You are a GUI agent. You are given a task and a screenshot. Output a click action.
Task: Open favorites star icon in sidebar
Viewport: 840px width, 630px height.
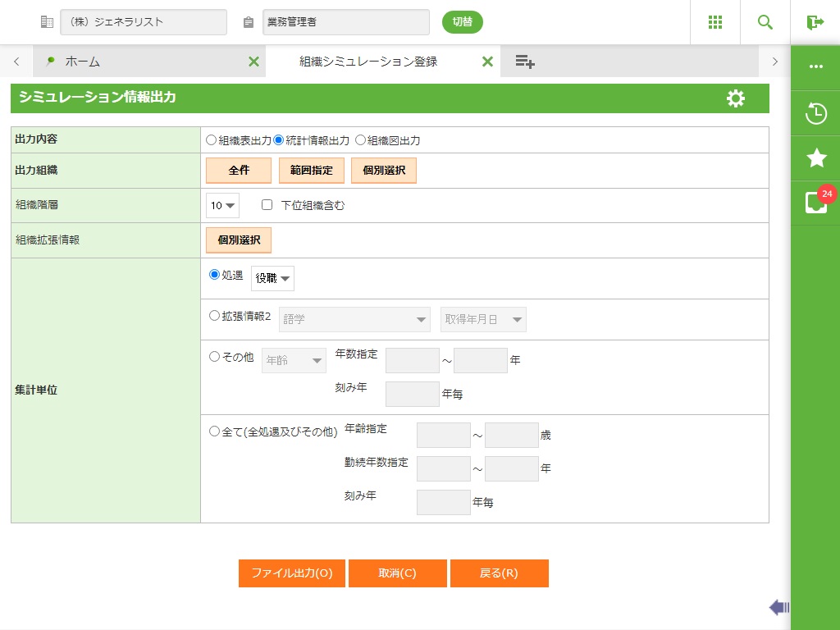815,157
